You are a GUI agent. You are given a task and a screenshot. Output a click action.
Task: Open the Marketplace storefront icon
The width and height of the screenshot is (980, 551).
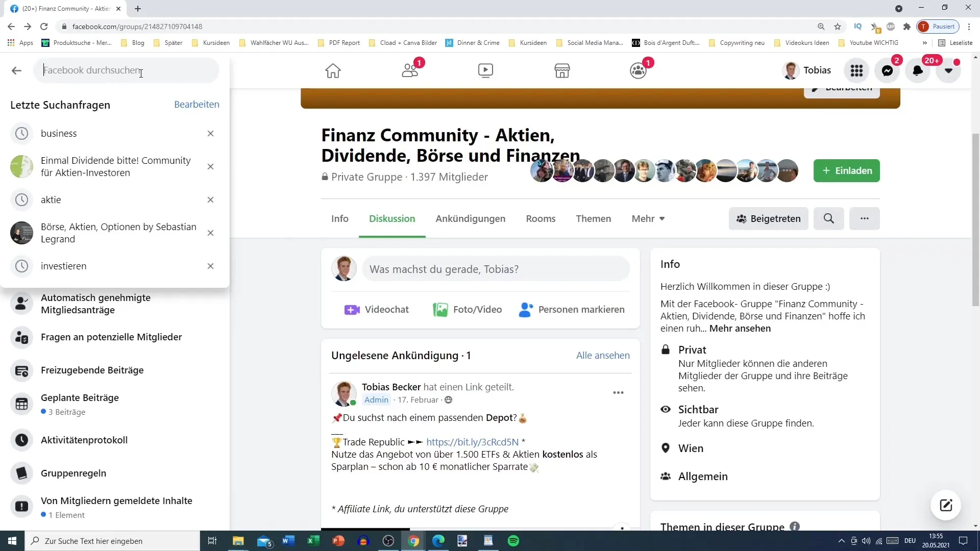coord(562,70)
